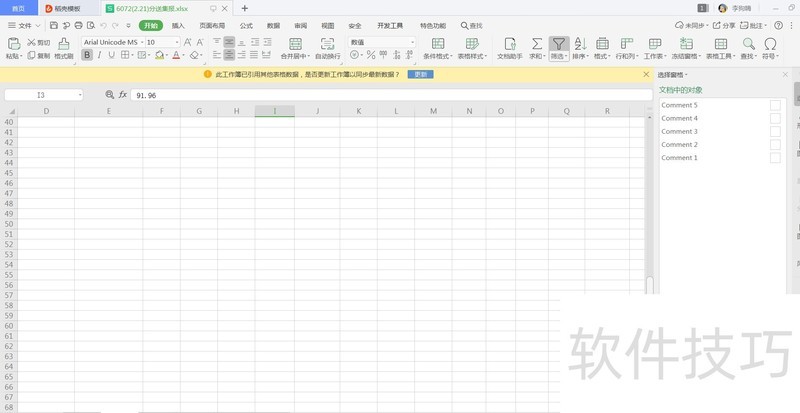Click the new tab plus button
This screenshot has width=800, height=413.
point(245,8)
